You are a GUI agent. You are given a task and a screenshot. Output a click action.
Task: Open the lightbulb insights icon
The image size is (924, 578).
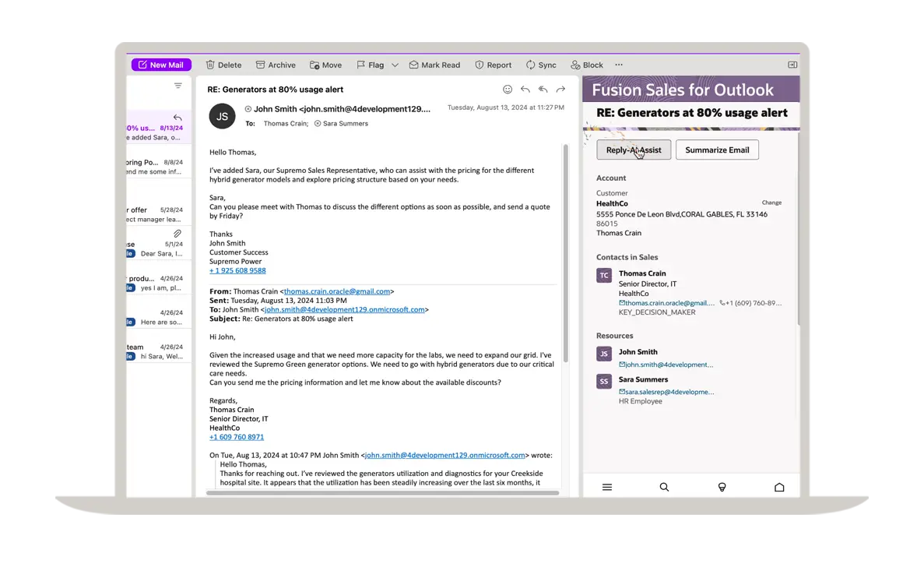pos(722,487)
